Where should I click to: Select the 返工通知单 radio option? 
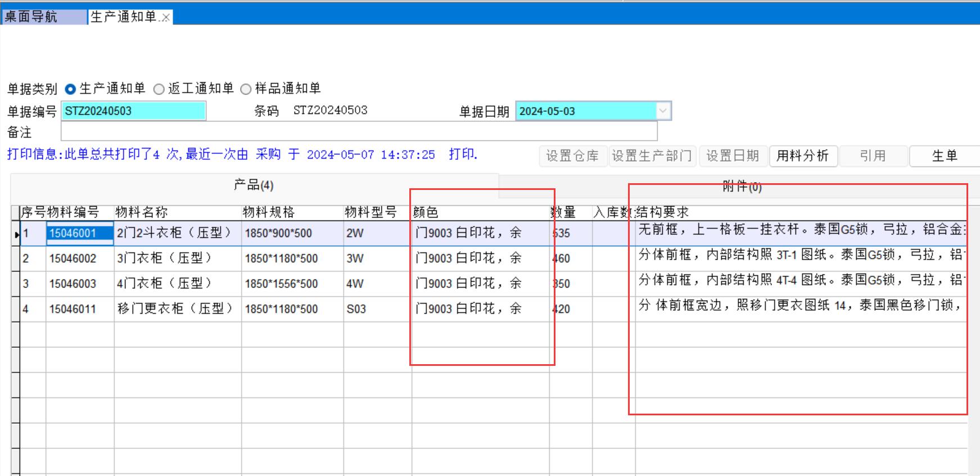pyautogui.click(x=159, y=89)
